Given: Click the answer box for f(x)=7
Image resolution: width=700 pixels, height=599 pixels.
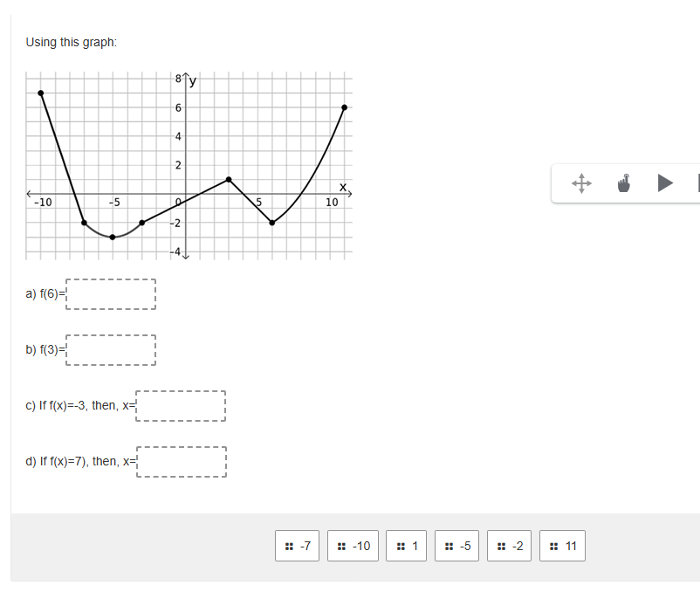Looking at the screenshot, I should point(181,461).
